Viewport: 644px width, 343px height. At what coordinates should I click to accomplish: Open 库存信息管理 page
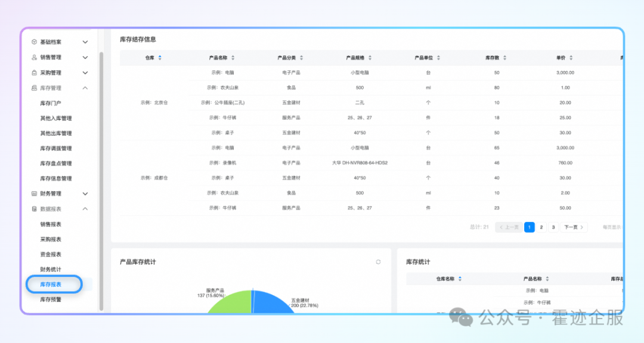56,179
